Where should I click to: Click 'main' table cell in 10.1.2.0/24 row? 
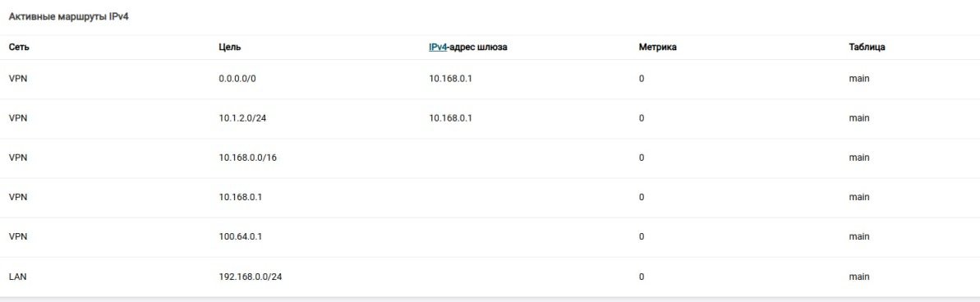tap(858, 118)
